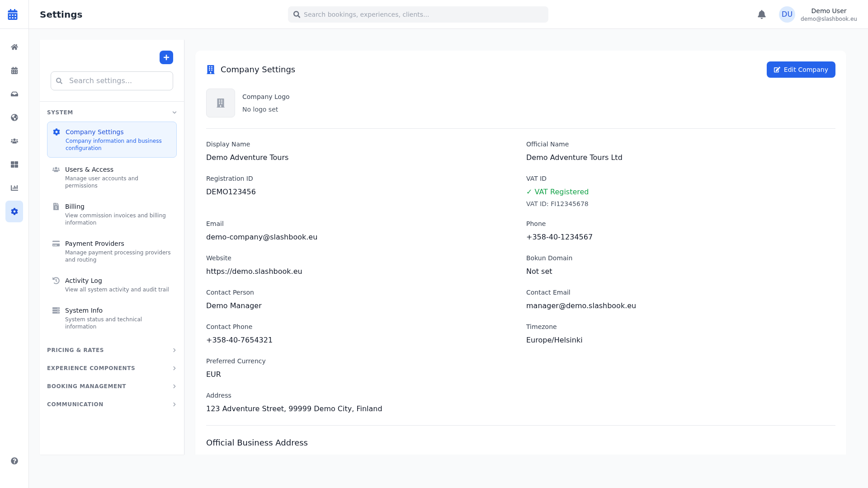Expand the Experience Components section
Viewport: 868px width, 488px height.
click(111, 368)
